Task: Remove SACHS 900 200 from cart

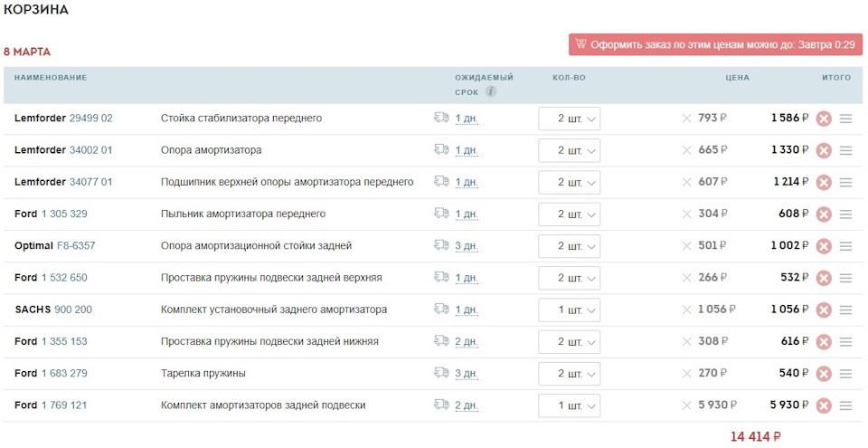Action: (824, 310)
